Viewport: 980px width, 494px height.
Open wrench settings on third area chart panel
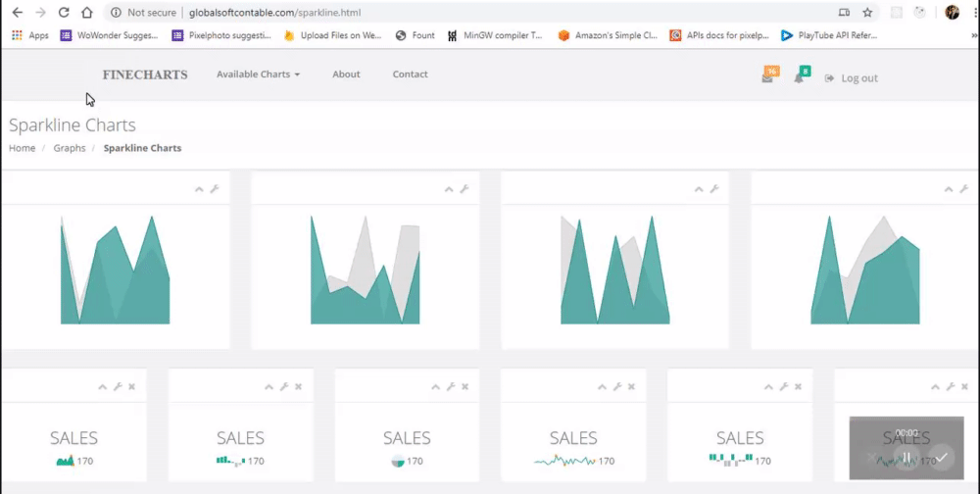pos(714,189)
